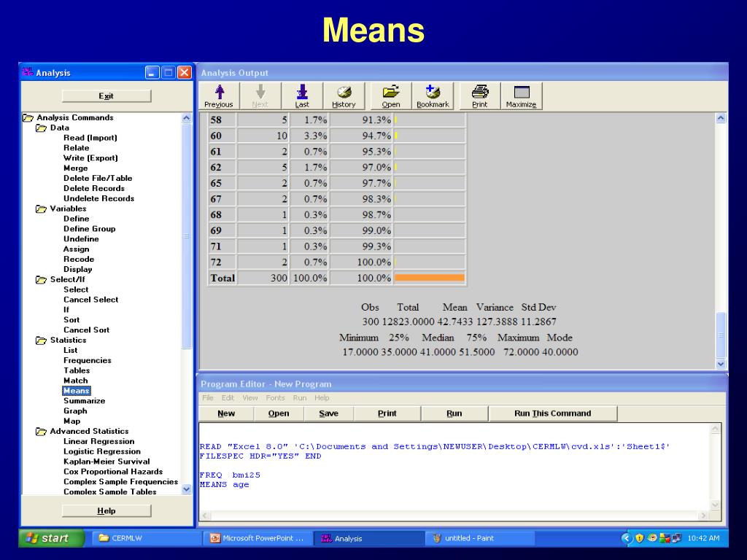Select the Linear Regression command
The height and width of the screenshot is (560, 747).
[x=99, y=441]
